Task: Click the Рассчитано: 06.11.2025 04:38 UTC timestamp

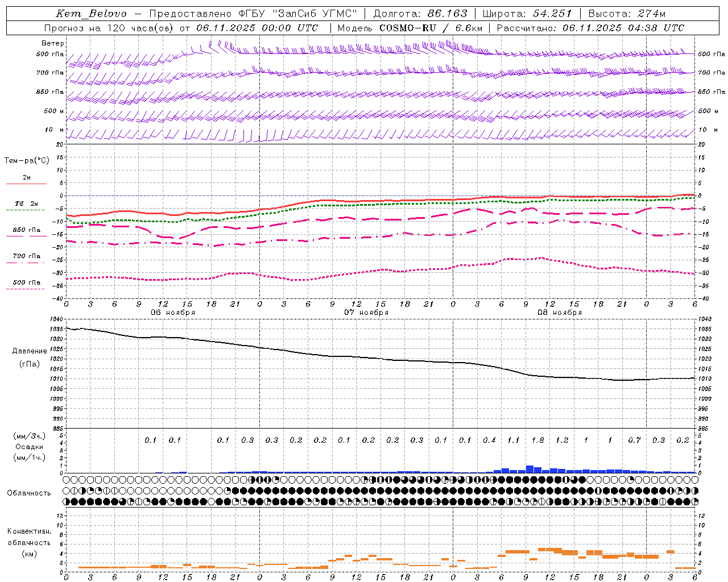Action: pos(590,28)
